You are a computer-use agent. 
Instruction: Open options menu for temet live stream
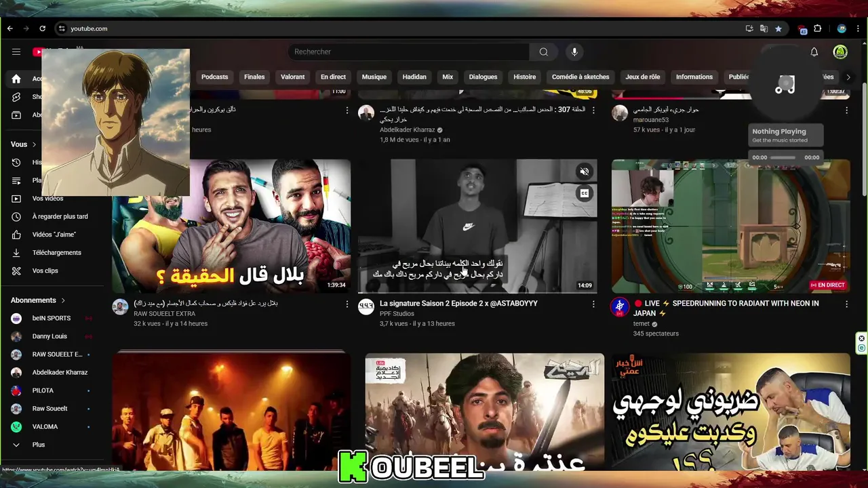(846, 304)
